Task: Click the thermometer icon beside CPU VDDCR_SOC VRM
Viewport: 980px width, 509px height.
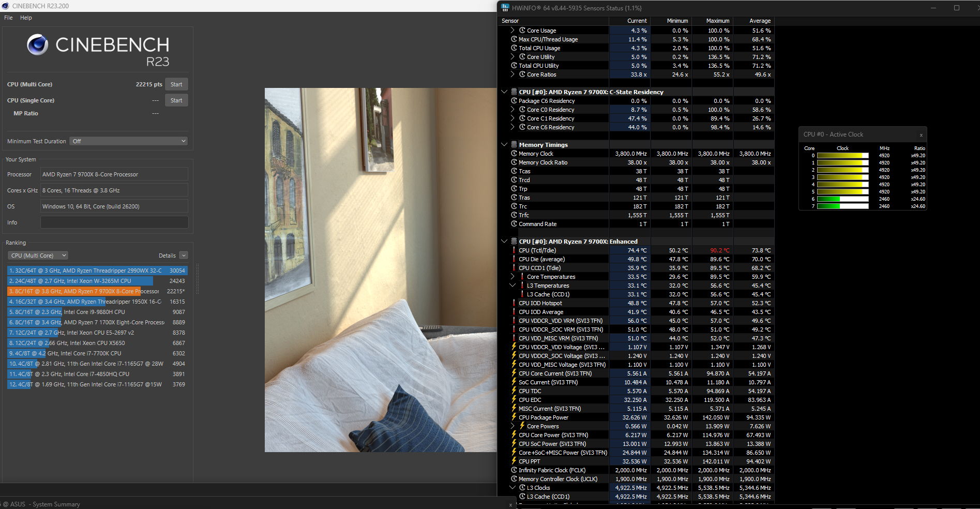Action: (x=514, y=329)
